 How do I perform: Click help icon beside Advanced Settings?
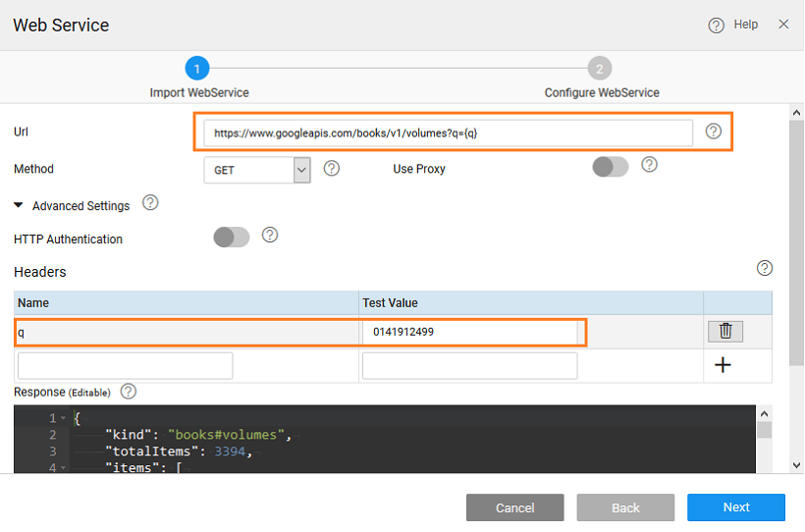150,203
